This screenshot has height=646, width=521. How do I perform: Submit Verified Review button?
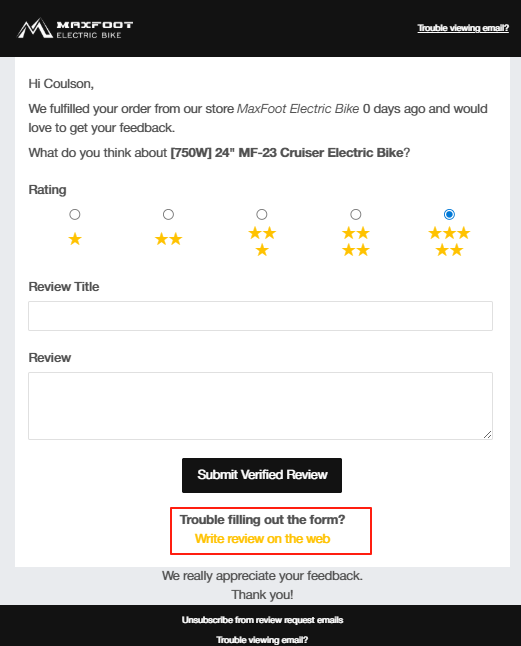262,475
